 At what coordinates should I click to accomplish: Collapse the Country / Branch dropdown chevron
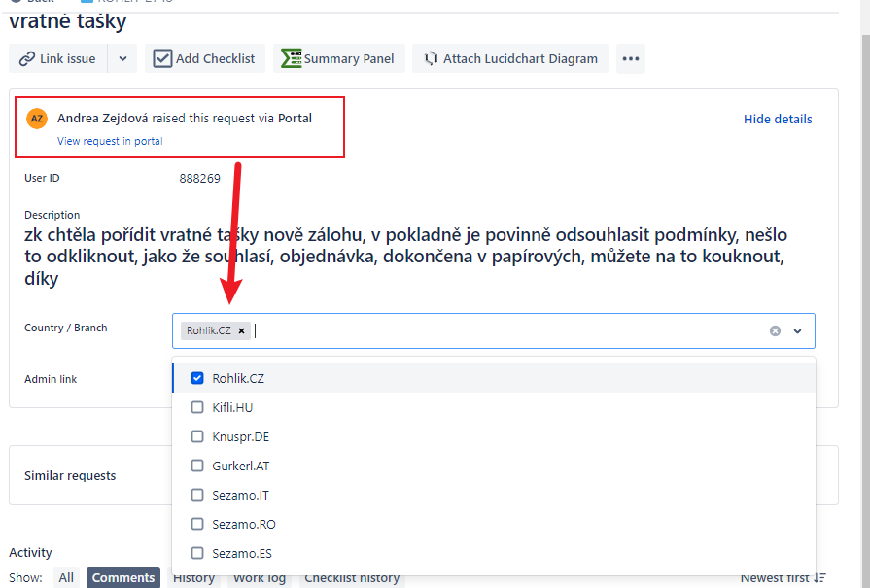click(797, 331)
